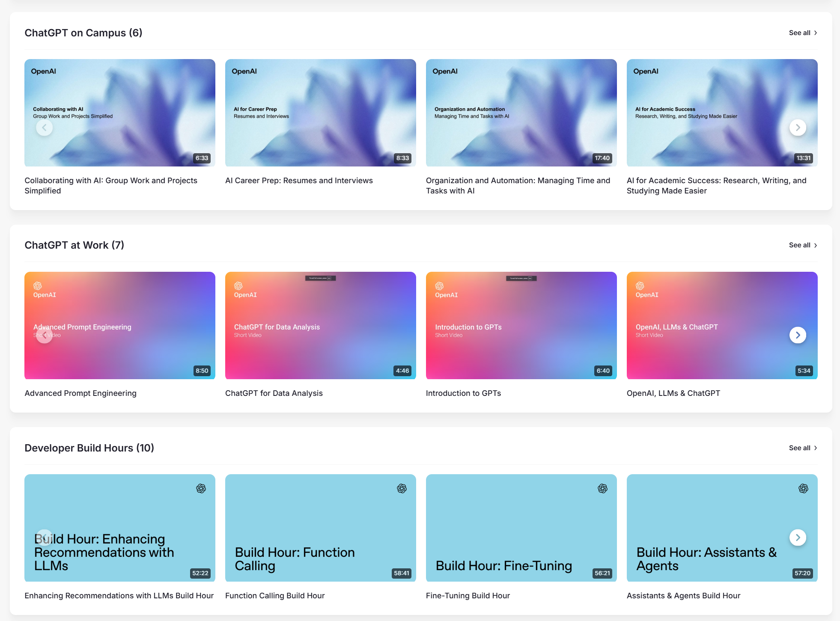Click OpenAI logo on Introduction to GPTs card
Image resolution: width=840 pixels, height=621 pixels.
coord(446,290)
